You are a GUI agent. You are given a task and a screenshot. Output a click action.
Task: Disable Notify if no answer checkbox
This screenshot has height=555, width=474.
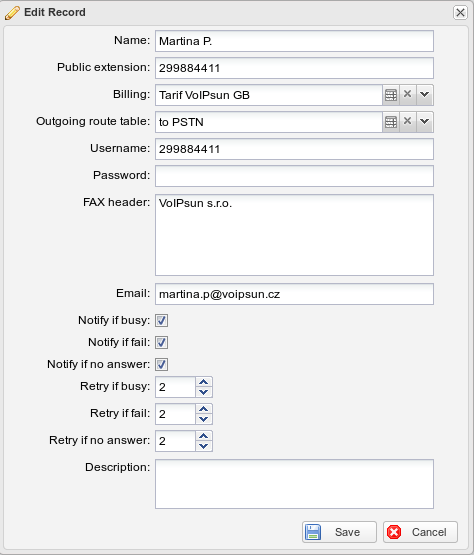click(161, 364)
